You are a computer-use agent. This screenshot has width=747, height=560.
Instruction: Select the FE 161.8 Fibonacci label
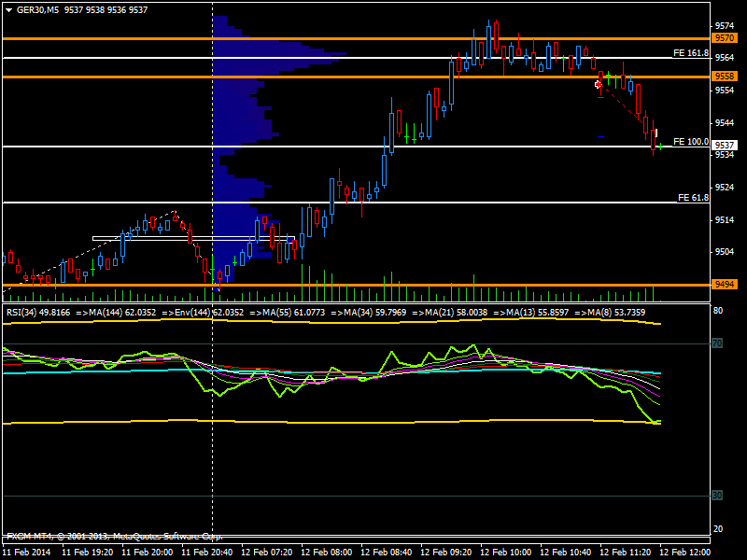(x=691, y=53)
